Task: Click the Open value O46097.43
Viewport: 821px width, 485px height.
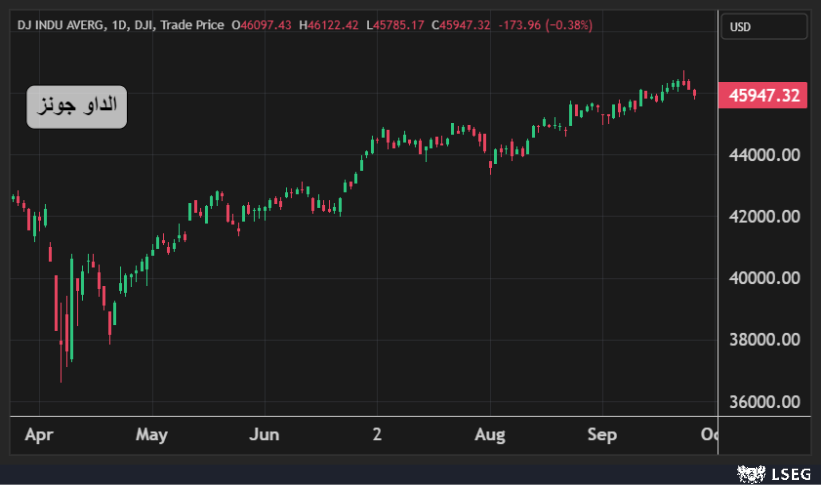Action: [x=262, y=24]
